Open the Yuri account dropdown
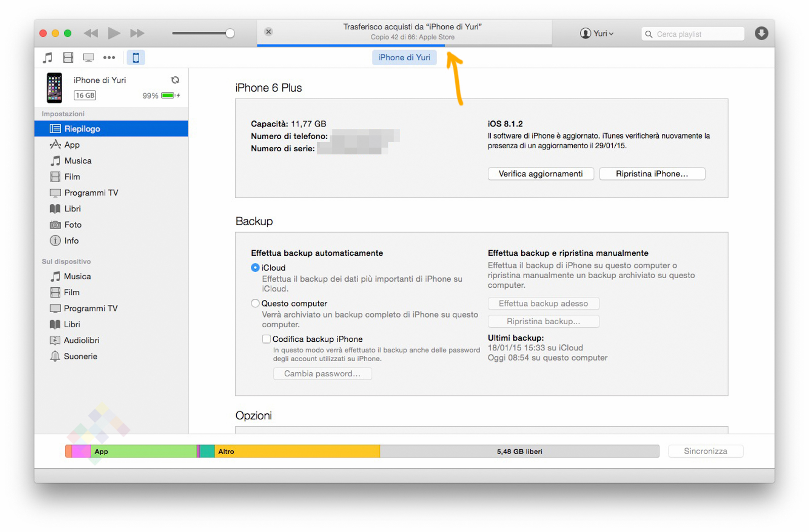Screen dimensions: 809x532 [x=597, y=33]
